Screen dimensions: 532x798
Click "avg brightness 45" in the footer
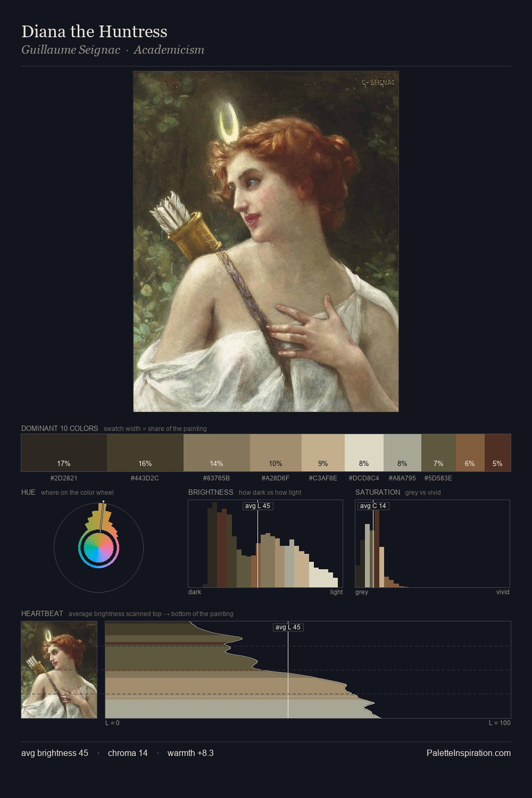click(x=55, y=753)
